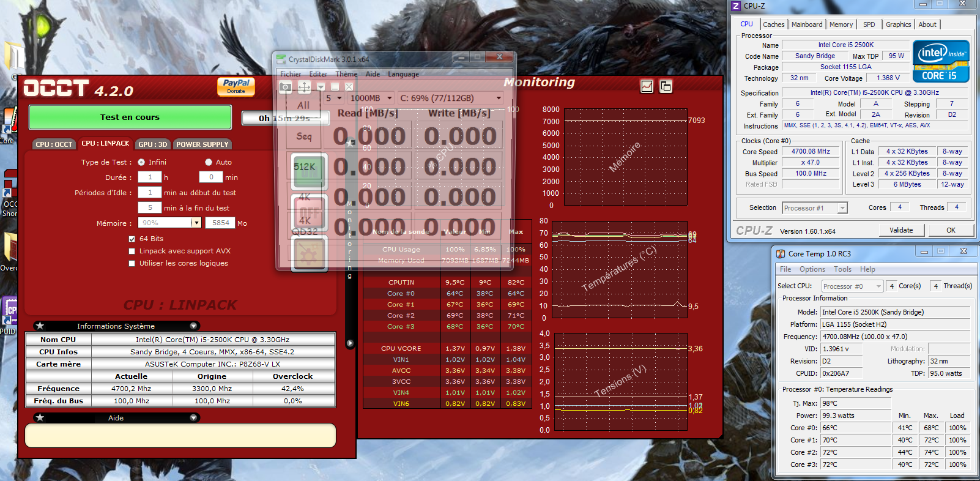The height and width of the screenshot is (481, 980).
Task: Click the monitoring window layout icon
Action: [x=666, y=86]
